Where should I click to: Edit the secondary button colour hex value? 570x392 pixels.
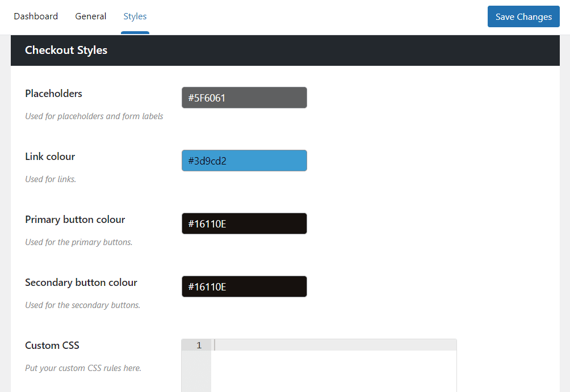click(244, 286)
